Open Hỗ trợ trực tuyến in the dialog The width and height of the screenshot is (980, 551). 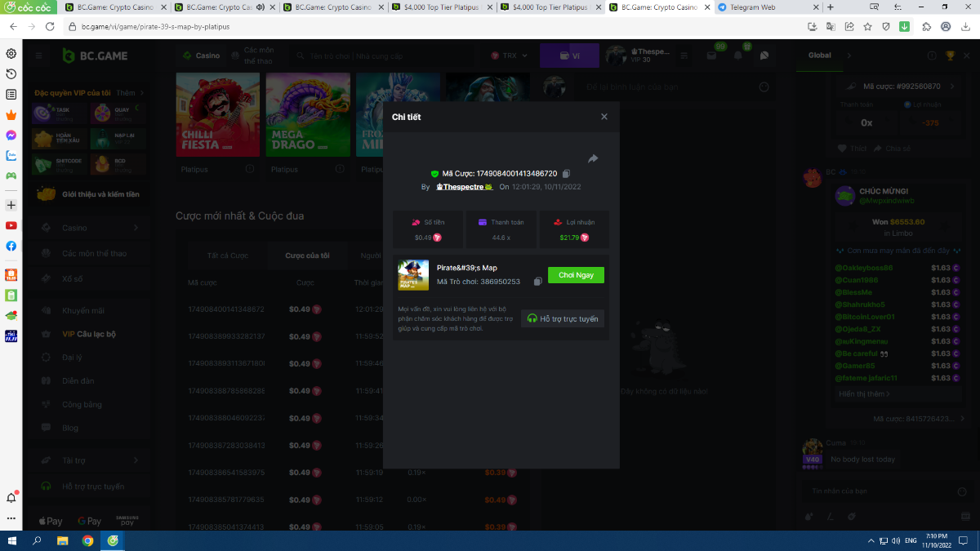(x=563, y=318)
